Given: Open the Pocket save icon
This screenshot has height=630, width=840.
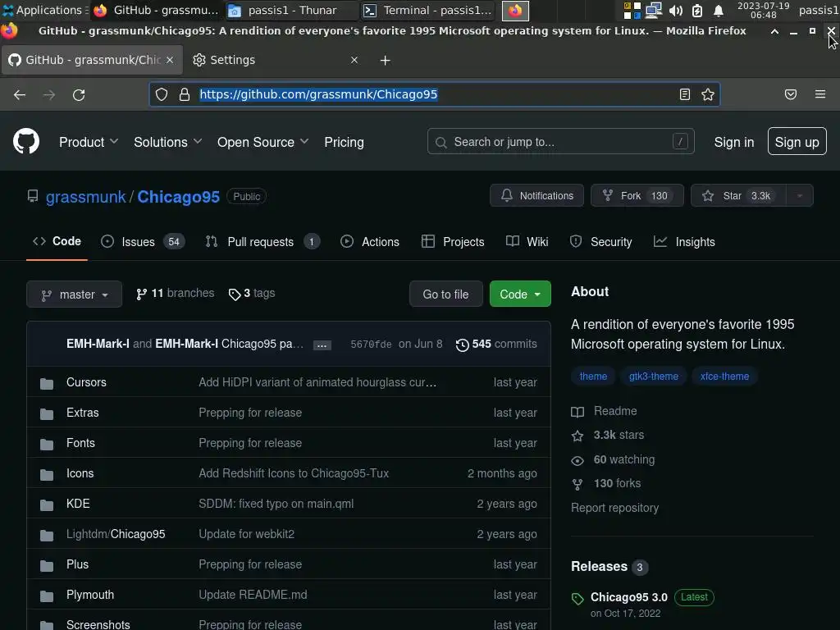Looking at the screenshot, I should [790, 95].
